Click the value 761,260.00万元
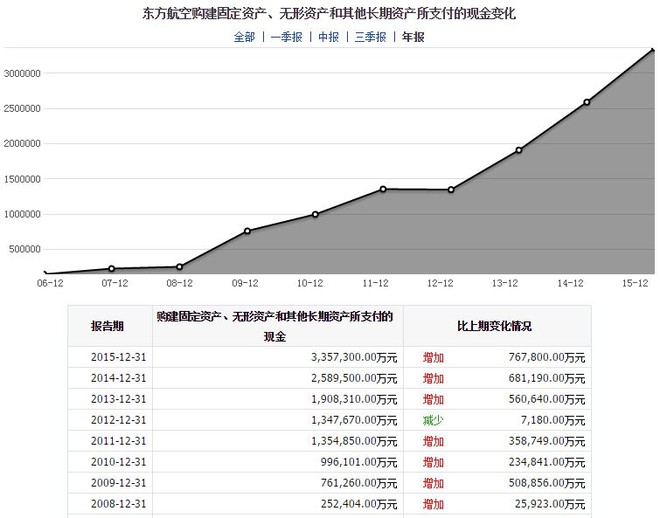This screenshot has width=660, height=518. tap(359, 483)
